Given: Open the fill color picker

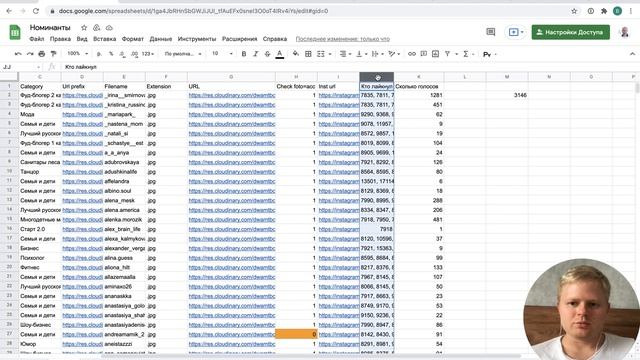Looking at the screenshot, I should point(296,54).
